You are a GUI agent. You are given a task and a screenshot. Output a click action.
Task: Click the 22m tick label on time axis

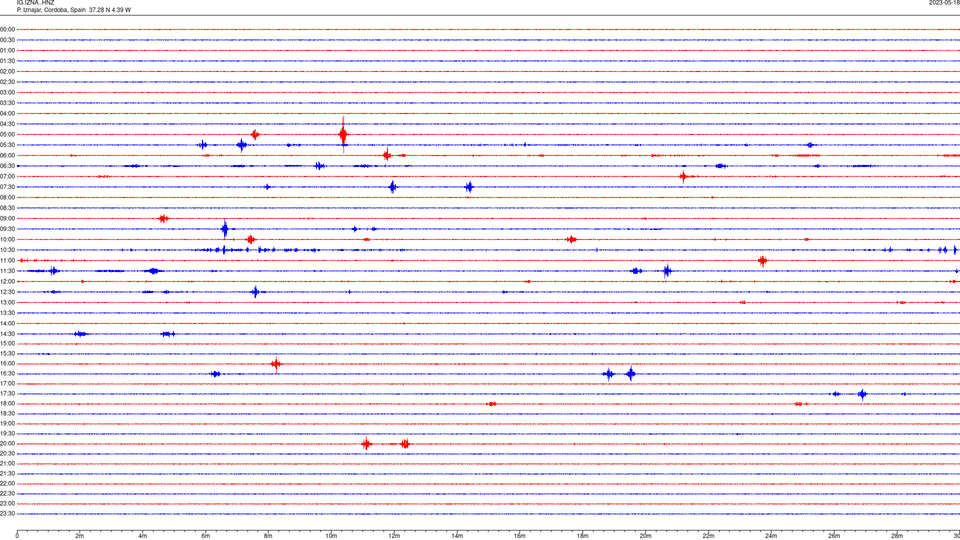tap(708, 536)
